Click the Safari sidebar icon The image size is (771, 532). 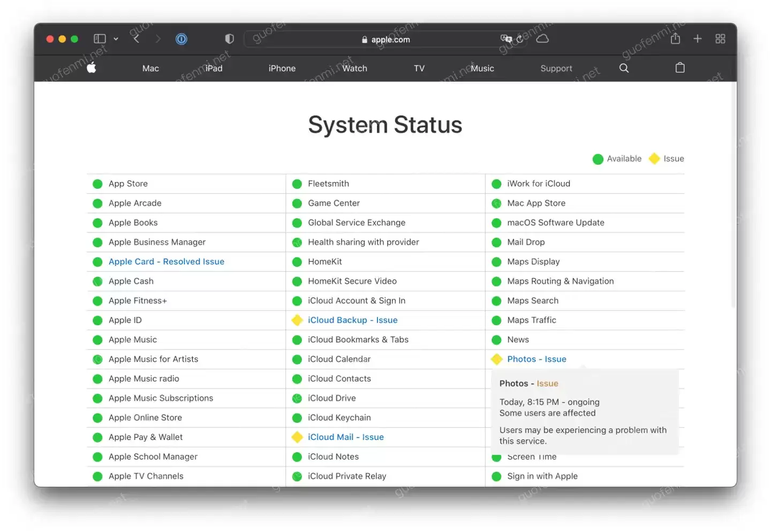coord(100,39)
